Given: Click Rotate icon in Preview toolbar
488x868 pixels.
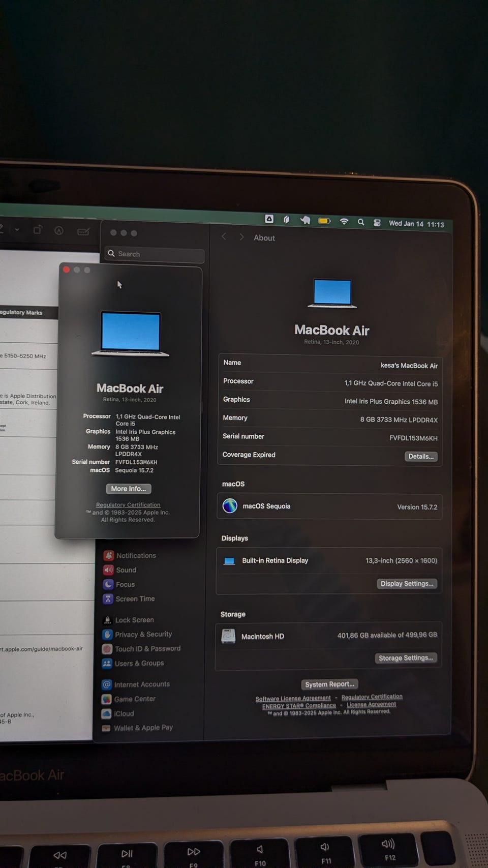Looking at the screenshot, I should point(37,230).
